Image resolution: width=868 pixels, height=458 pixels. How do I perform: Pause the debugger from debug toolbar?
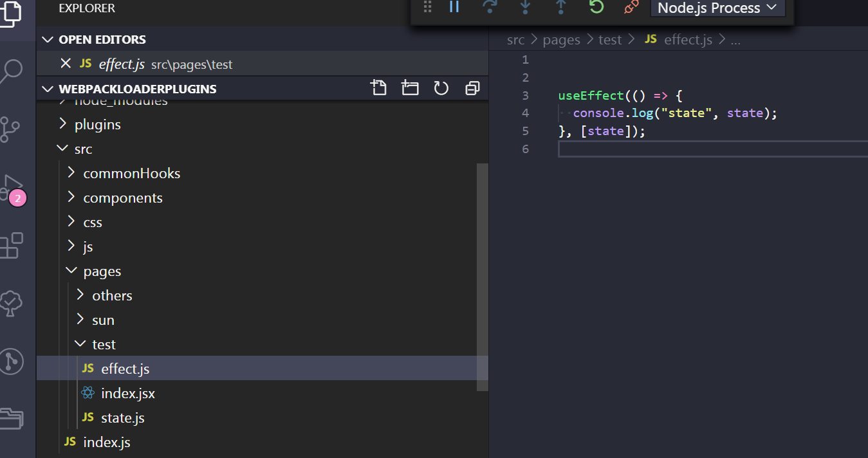[454, 8]
